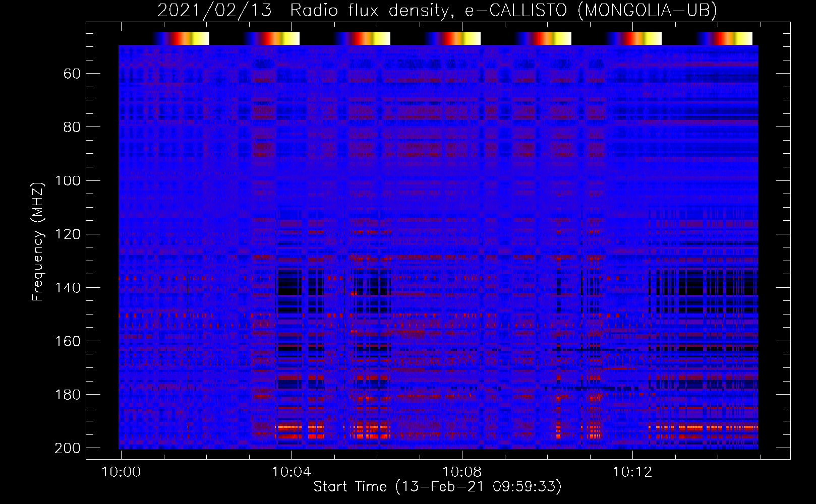This screenshot has height=504, width=816.
Task: Click the 180 frequency tick label
Action: (68, 395)
